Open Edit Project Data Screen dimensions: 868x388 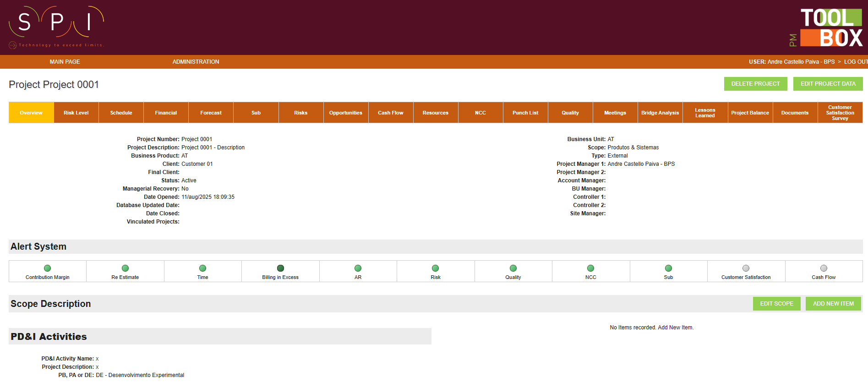click(828, 84)
